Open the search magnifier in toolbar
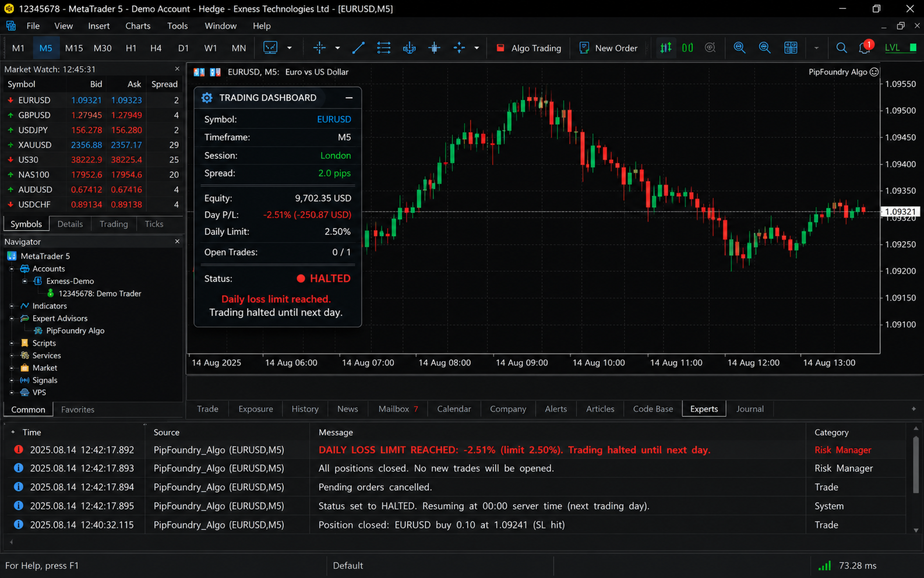Screen dimensions: 924x578 [841, 48]
